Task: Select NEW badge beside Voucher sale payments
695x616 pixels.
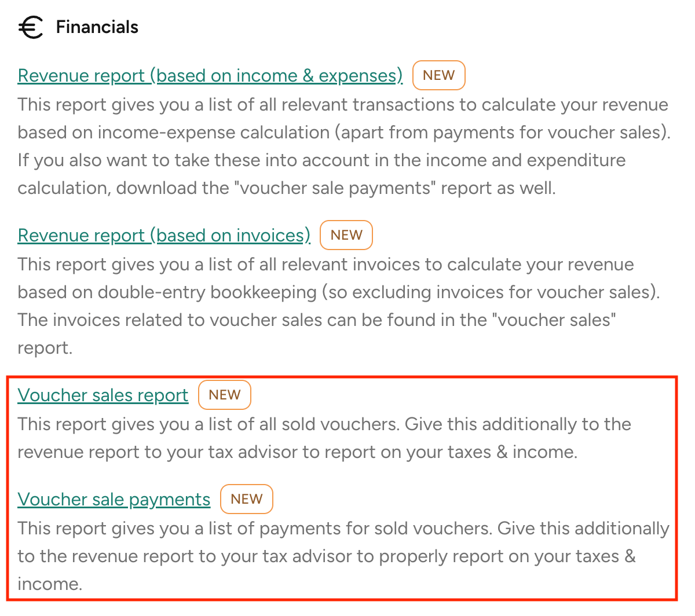Action: tap(246, 499)
